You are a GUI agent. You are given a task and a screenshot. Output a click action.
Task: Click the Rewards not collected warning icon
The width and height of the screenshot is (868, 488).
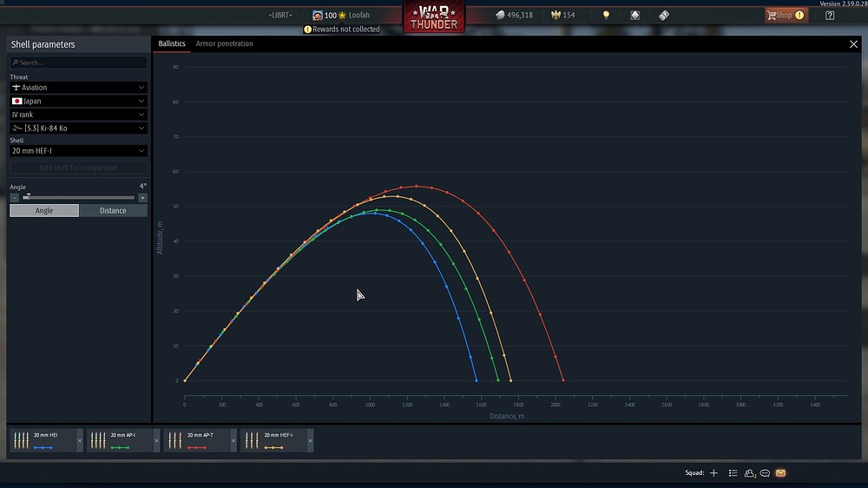(307, 30)
